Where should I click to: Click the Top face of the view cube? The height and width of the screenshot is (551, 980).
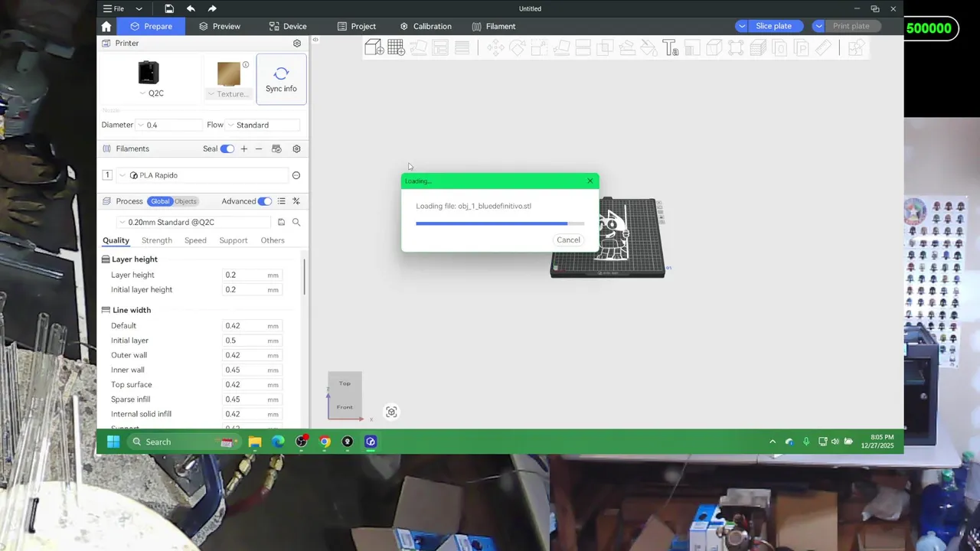coord(345,383)
